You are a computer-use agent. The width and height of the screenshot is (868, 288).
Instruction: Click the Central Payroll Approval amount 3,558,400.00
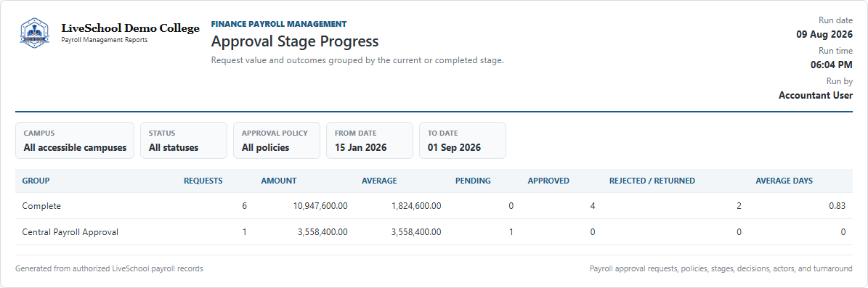pos(323,232)
